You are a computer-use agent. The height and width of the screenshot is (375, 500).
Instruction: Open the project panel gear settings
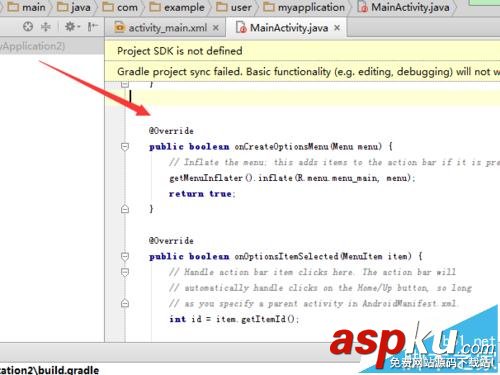pos(71,26)
